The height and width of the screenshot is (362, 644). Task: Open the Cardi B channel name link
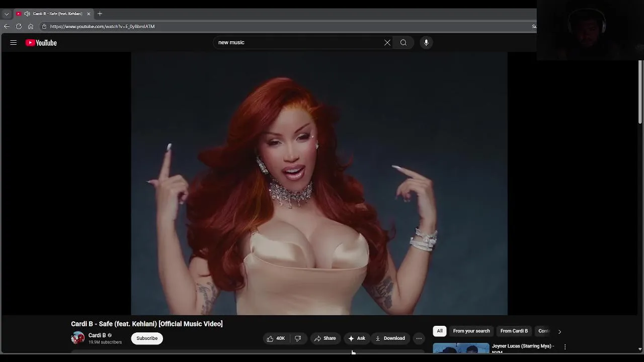[x=97, y=335]
